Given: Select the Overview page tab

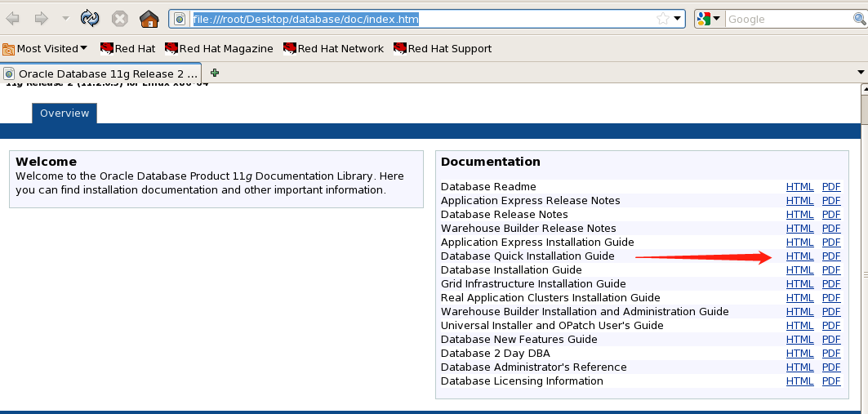Looking at the screenshot, I should coord(65,113).
